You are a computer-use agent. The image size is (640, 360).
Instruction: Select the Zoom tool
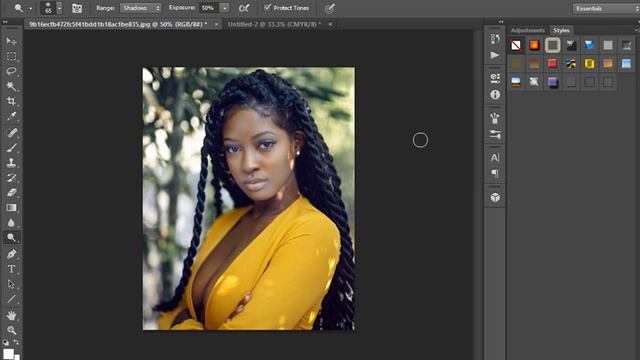[11, 330]
